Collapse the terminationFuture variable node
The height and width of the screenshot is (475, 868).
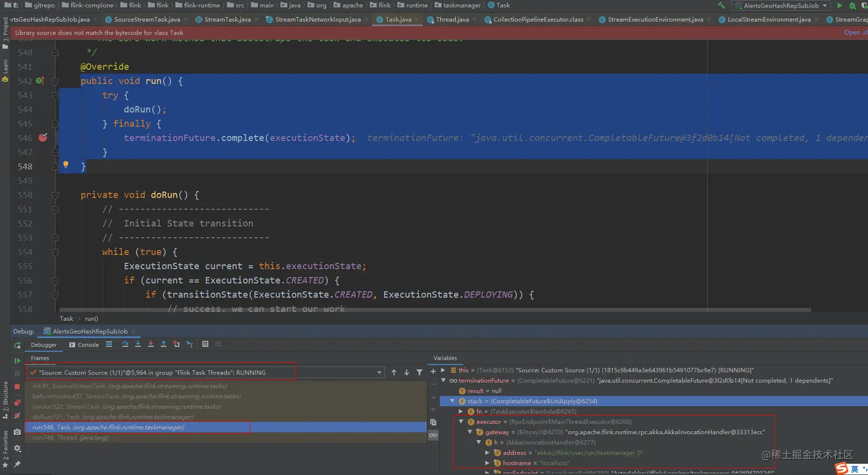(x=443, y=381)
